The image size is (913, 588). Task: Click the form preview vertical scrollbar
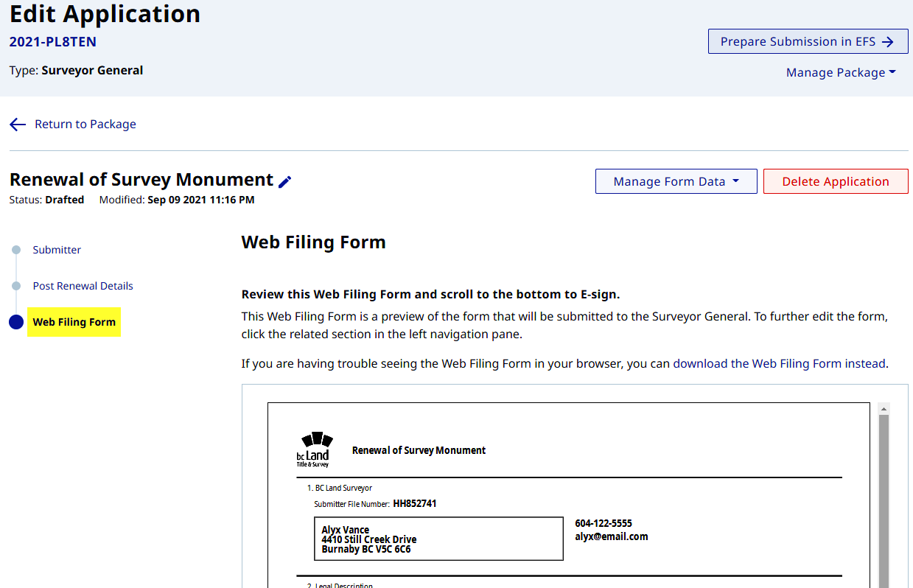tap(883, 501)
